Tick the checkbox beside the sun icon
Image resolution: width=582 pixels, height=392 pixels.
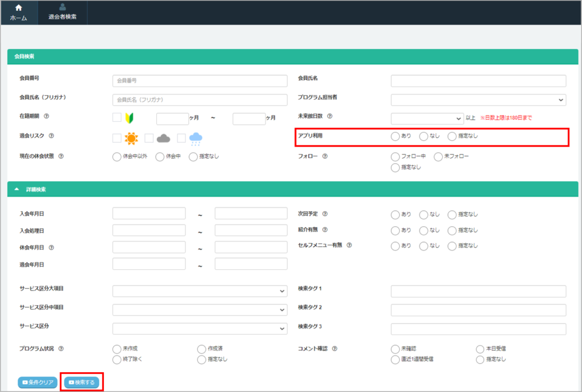pos(117,138)
